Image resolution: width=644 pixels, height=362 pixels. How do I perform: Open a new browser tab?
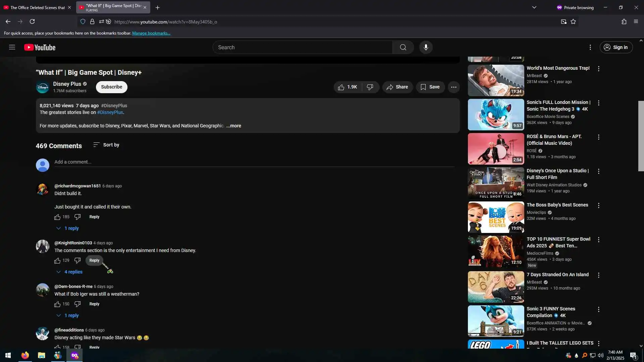coord(157,7)
